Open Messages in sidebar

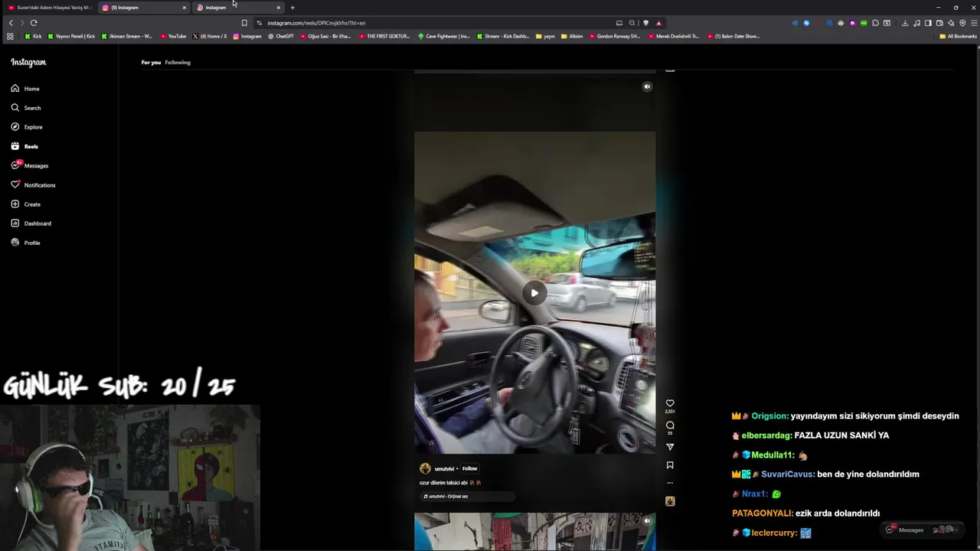tap(30, 165)
